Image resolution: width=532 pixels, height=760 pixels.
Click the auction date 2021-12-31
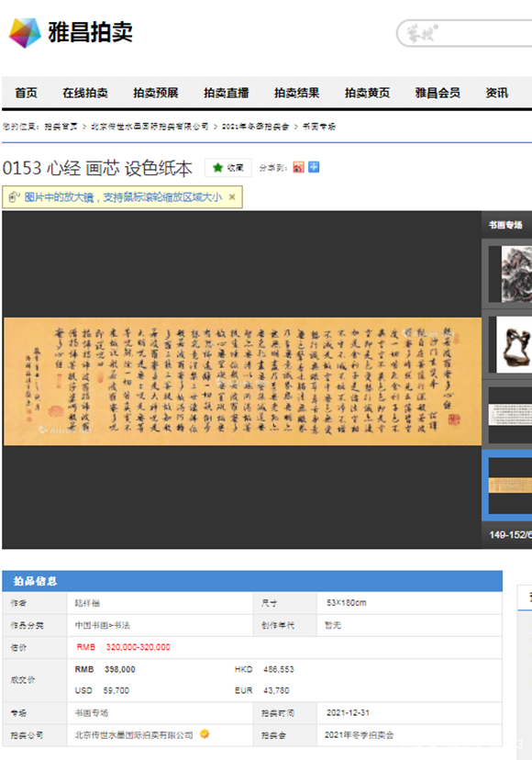tap(348, 713)
